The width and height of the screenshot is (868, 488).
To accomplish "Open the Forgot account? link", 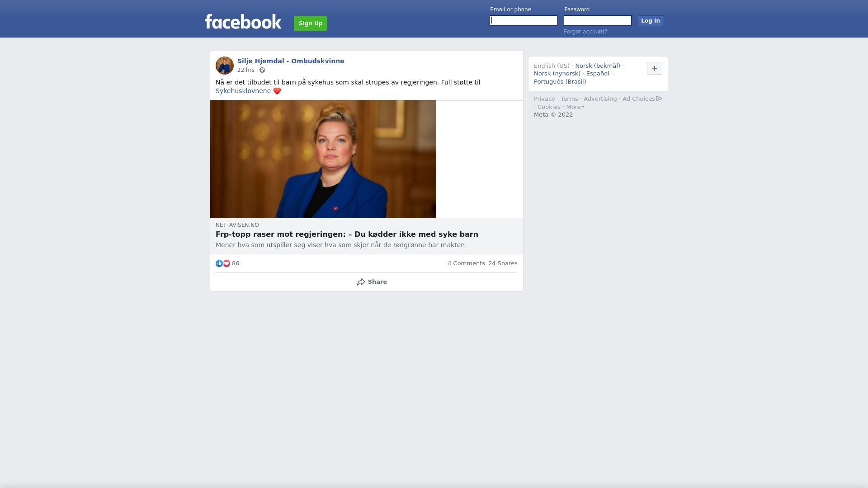I will (x=585, y=32).
